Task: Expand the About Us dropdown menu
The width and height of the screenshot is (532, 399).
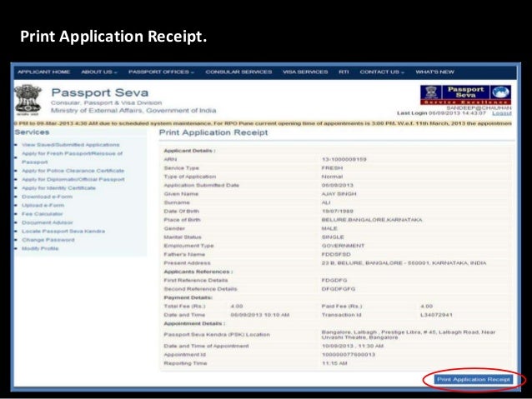Action: tap(98, 72)
